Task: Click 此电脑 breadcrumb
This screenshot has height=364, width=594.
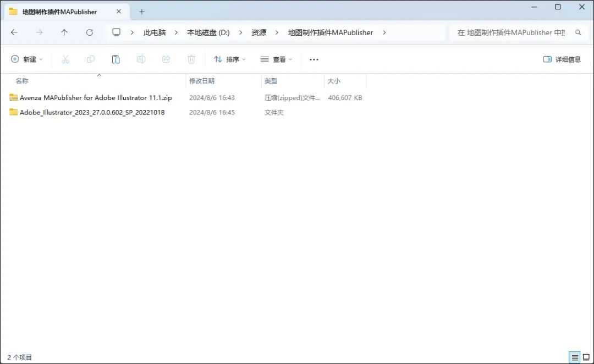Action: (155, 32)
